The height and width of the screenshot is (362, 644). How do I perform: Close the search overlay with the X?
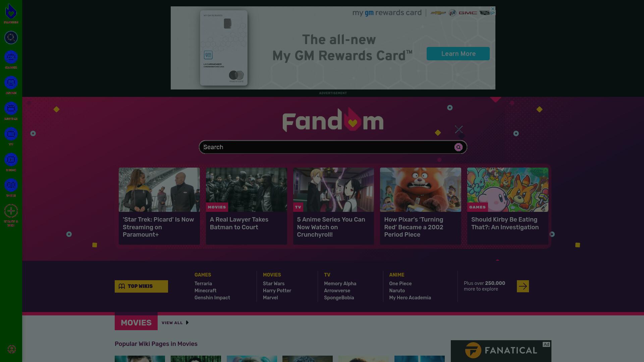[459, 129]
